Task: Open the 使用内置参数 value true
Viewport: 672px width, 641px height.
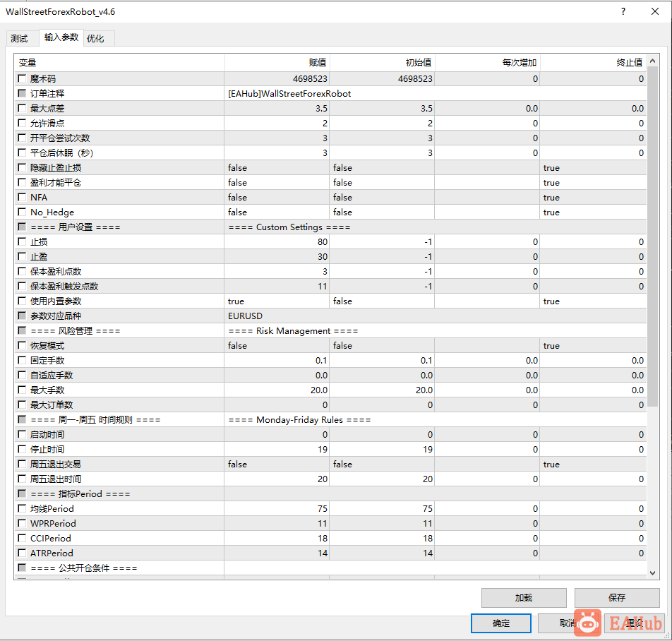Action: (277, 301)
